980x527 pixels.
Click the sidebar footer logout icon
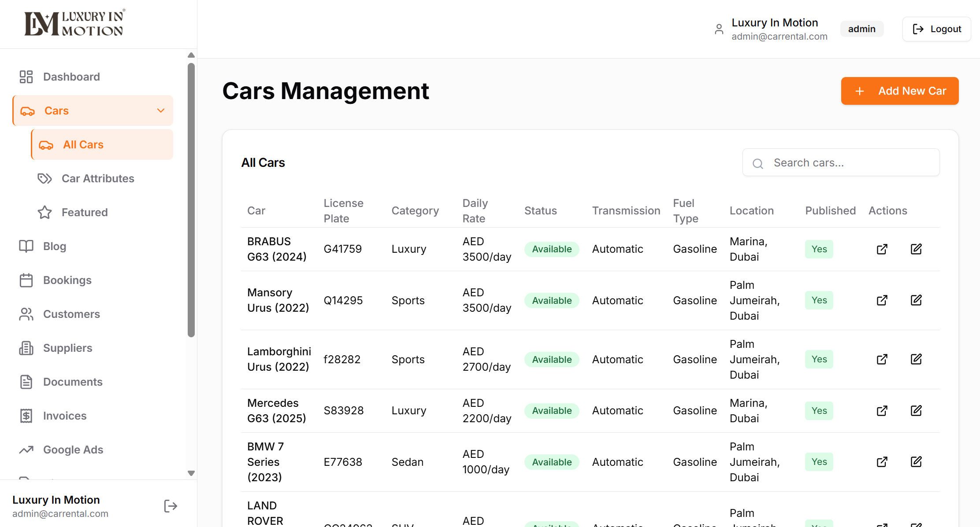(x=171, y=506)
